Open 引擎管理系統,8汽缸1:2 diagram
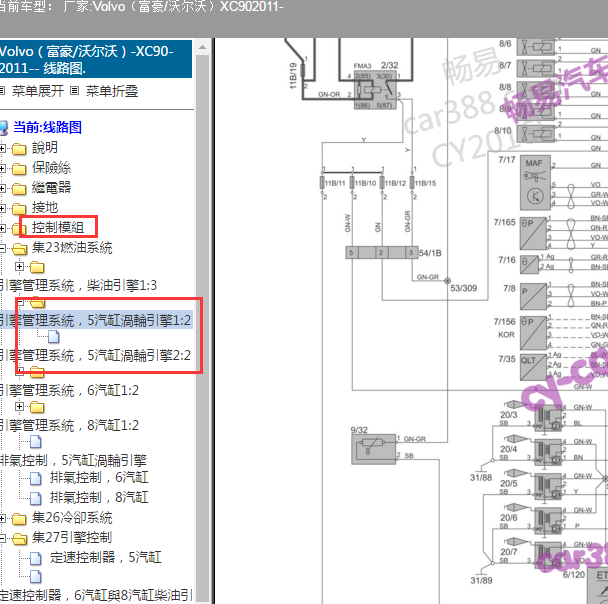The height and width of the screenshot is (604, 608). [x=69, y=425]
